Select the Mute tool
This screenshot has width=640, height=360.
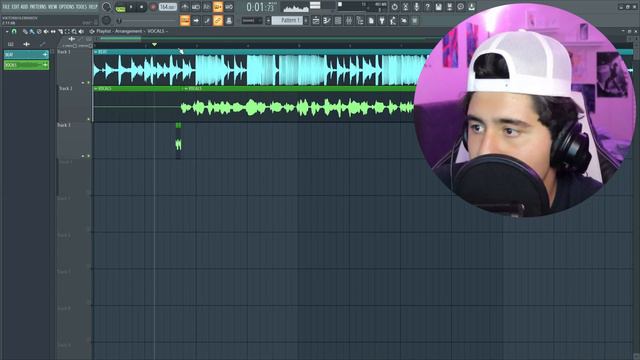pos(46,31)
